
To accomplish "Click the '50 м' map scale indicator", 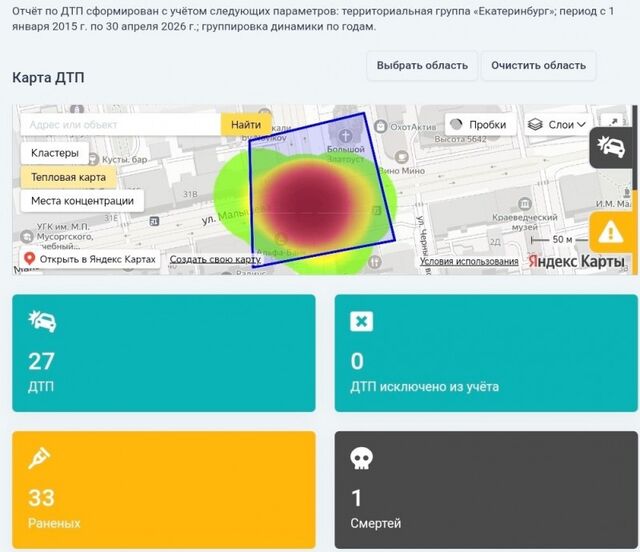I will [x=558, y=239].
